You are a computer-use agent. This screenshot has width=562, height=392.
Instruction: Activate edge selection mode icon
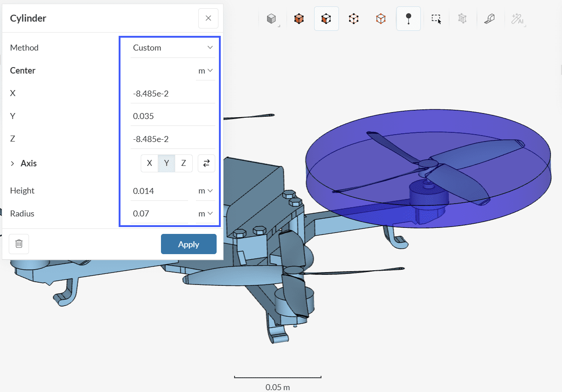tap(353, 19)
